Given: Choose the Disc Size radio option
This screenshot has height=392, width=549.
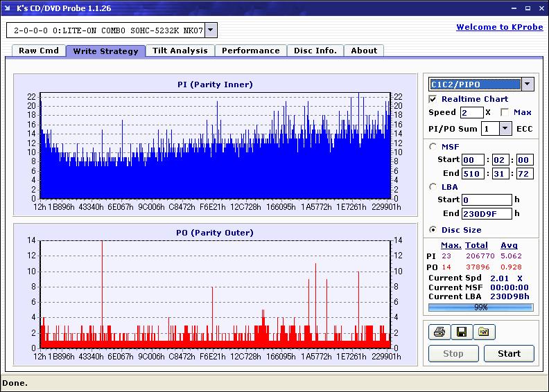Looking at the screenshot, I should (433, 230).
